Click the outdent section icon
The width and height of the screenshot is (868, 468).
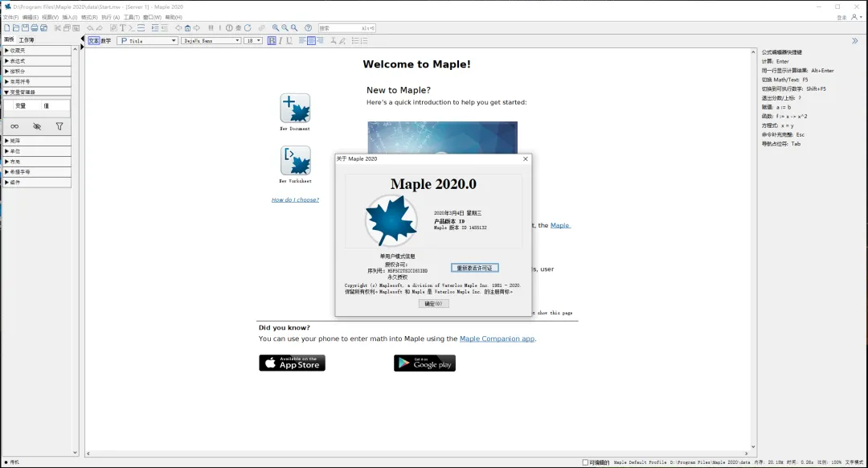pos(165,27)
